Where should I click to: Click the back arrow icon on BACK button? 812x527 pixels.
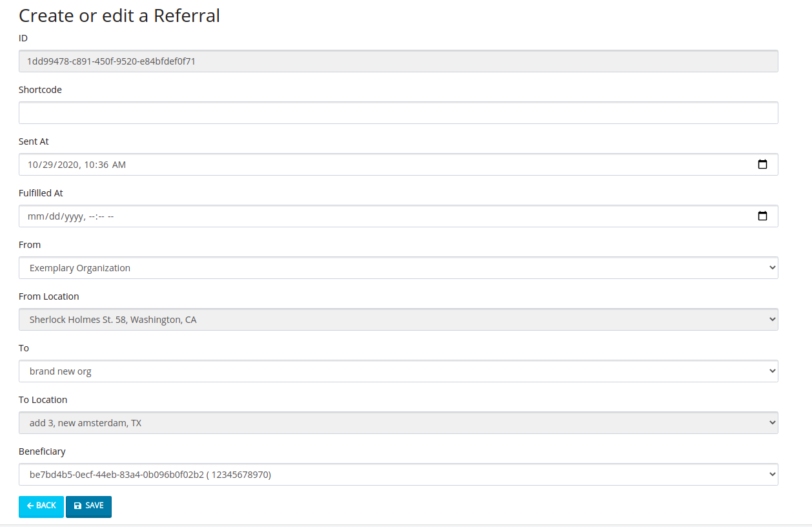[28, 506]
